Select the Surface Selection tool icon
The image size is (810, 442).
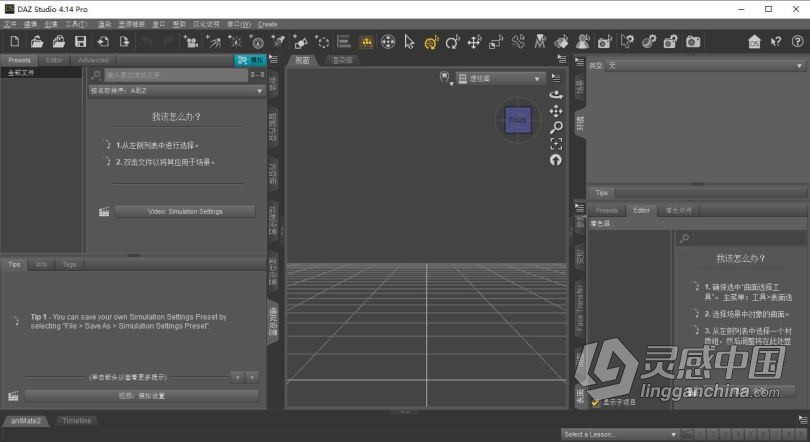(562, 41)
